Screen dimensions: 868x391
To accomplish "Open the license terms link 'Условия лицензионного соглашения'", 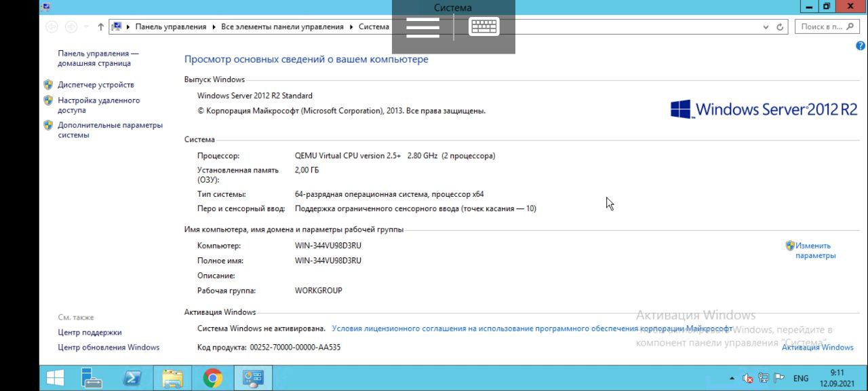I will pyautogui.click(x=532, y=329).
